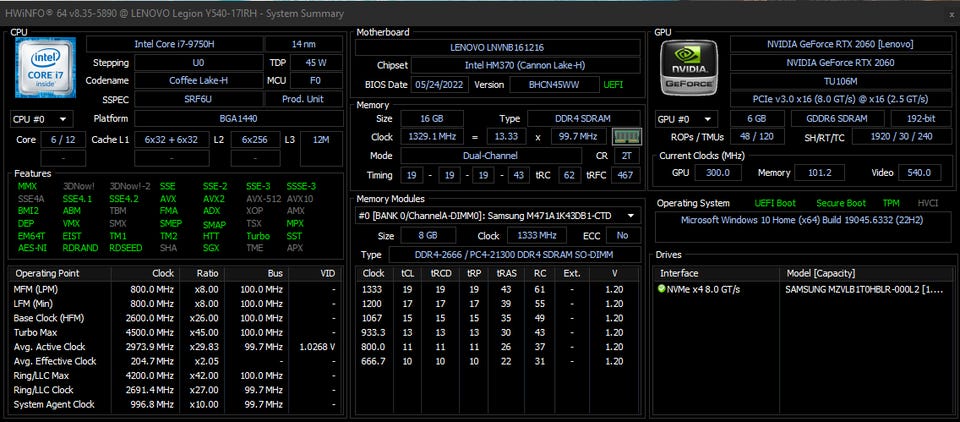Image resolution: width=960 pixels, height=422 pixels.
Task: Click the Intel Core i7 logo
Action: coord(45,67)
